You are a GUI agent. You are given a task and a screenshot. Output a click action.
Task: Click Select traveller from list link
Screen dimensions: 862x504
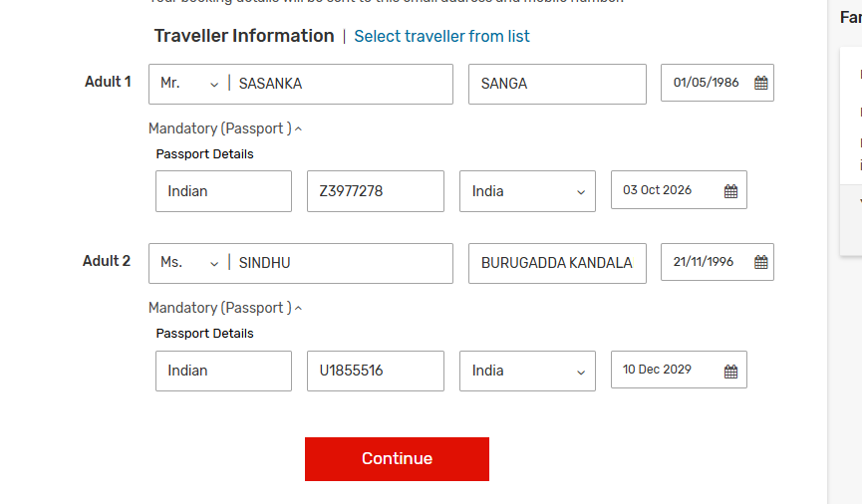tap(441, 36)
